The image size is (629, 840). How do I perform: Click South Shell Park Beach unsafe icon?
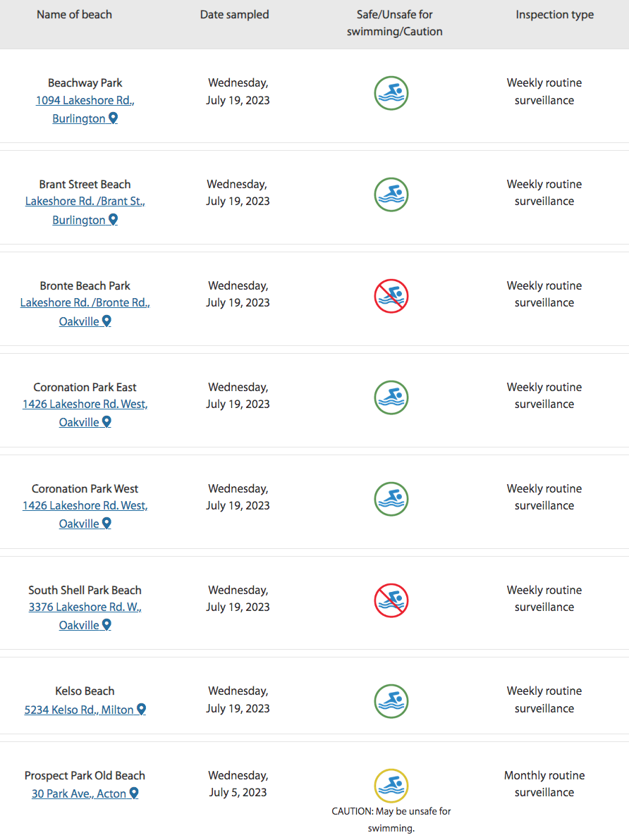click(x=391, y=600)
